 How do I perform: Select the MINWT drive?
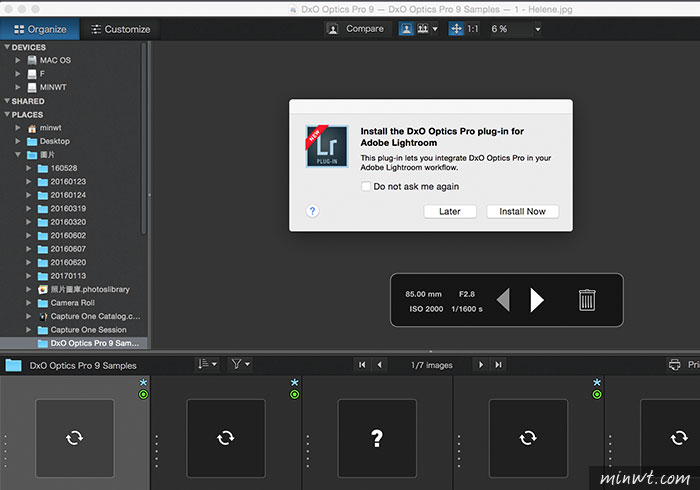click(x=53, y=87)
